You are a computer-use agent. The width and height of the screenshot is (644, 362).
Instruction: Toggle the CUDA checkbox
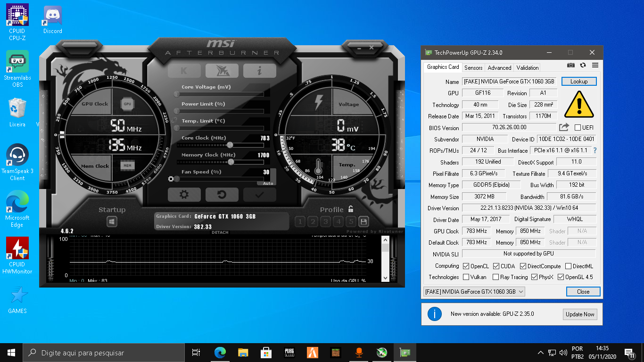(x=496, y=266)
